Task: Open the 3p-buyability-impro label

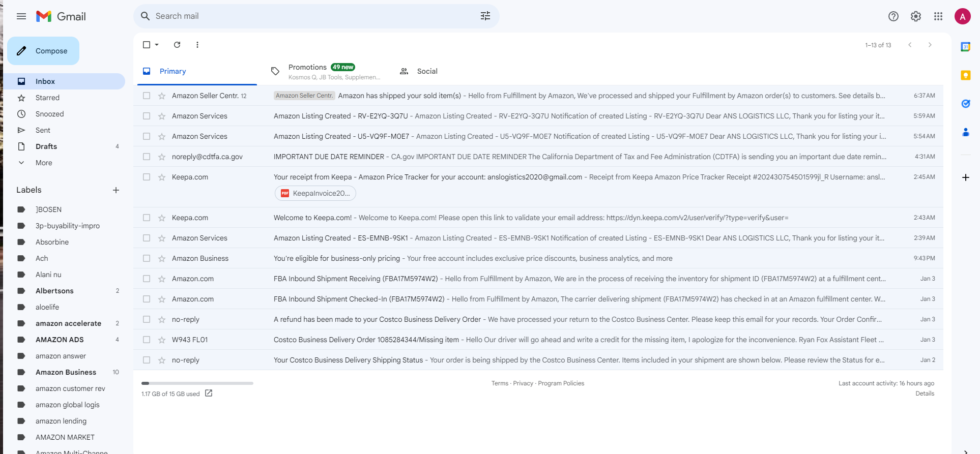Action: (64, 226)
